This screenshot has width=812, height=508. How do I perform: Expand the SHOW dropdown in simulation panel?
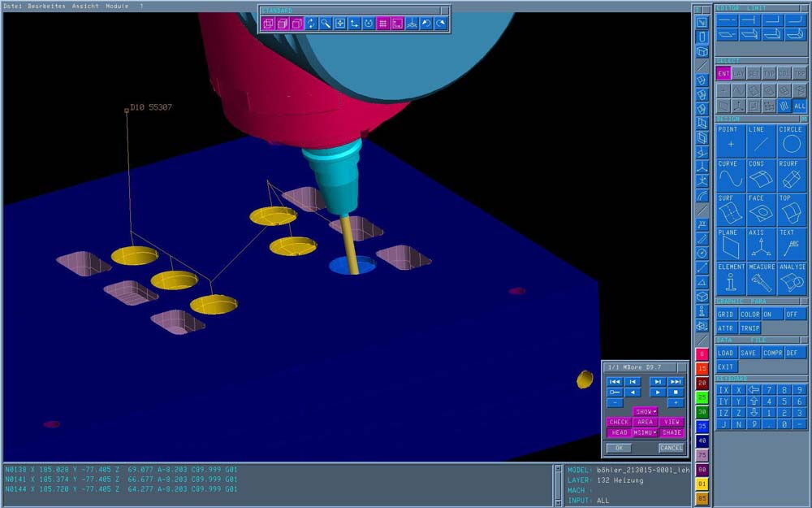click(x=646, y=411)
